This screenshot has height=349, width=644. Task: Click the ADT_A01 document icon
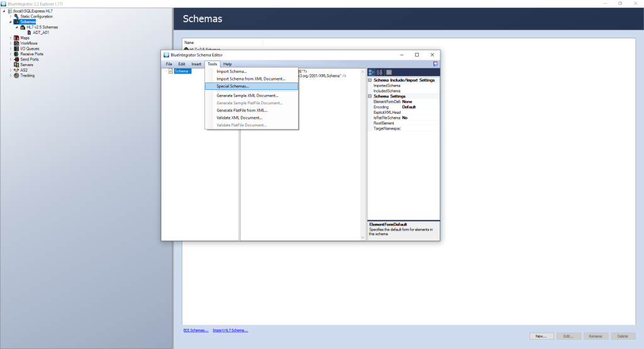pos(29,33)
